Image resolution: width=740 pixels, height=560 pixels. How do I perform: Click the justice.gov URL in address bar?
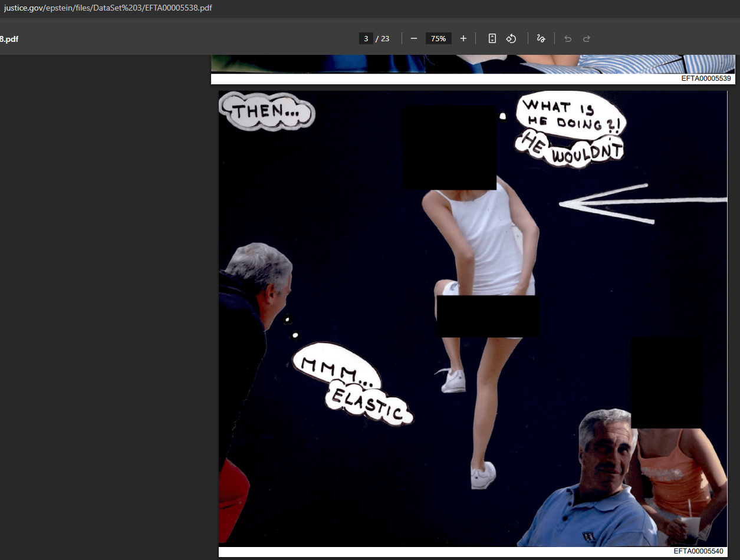coord(108,8)
